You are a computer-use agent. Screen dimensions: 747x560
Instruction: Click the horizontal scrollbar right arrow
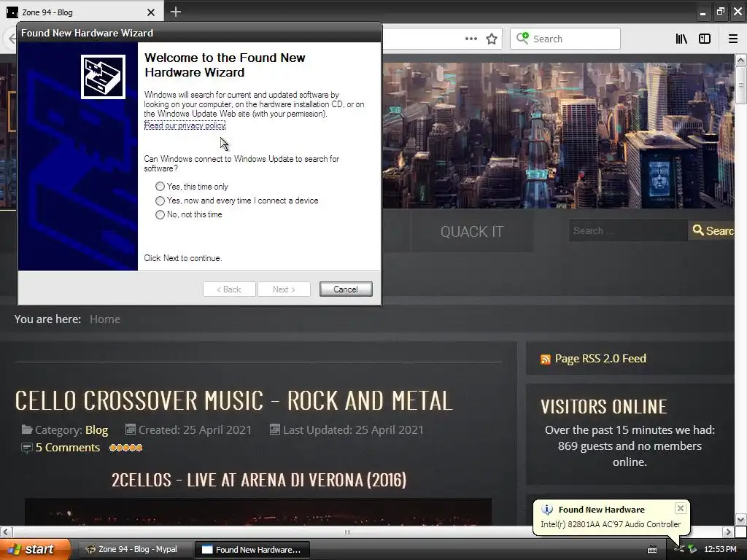tap(728, 532)
